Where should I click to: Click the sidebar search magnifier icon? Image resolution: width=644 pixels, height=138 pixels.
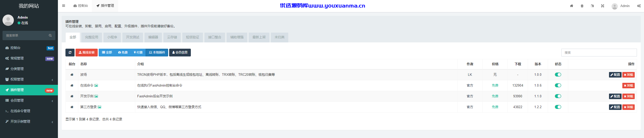click(50, 35)
